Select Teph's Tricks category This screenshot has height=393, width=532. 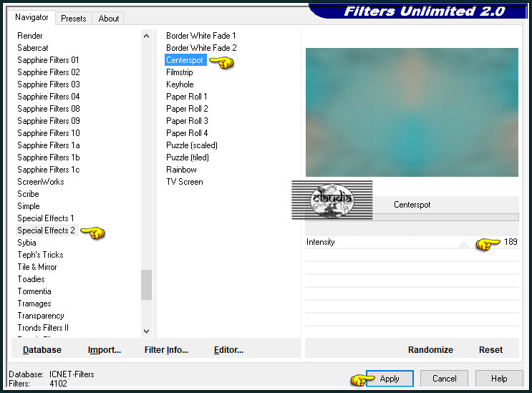pos(40,255)
